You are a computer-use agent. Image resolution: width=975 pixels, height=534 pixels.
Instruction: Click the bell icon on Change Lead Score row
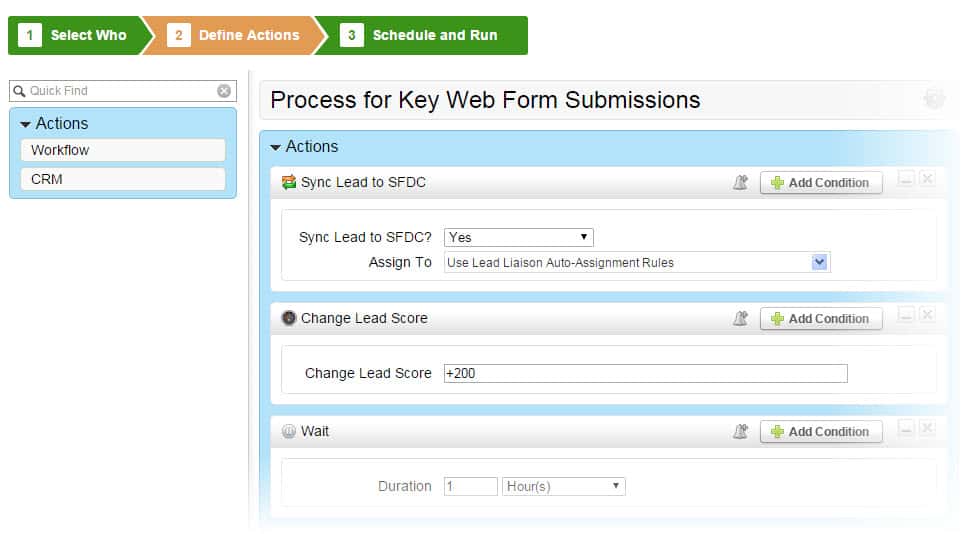pos(740,318)
